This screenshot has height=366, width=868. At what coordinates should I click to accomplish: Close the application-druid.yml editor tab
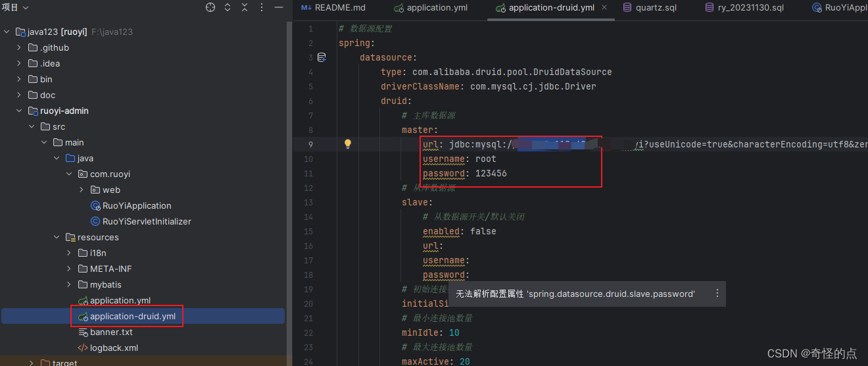pos(604,8)
